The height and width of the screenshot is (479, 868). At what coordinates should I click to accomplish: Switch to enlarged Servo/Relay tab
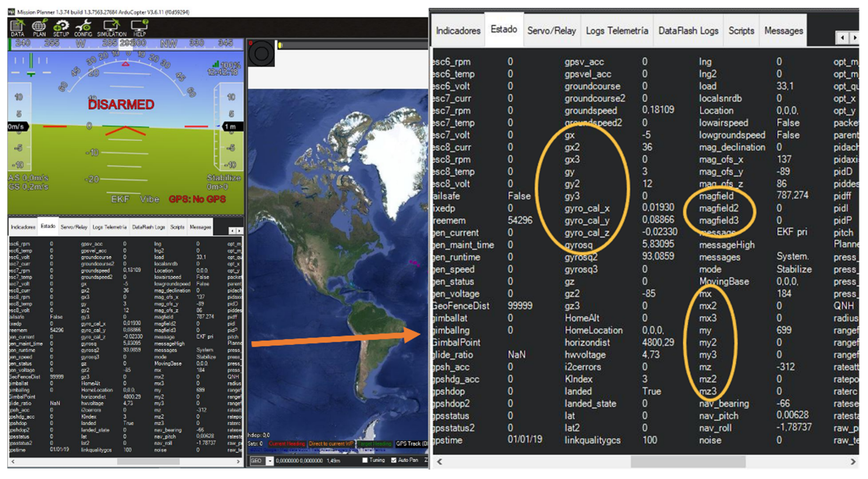[x=551, y=31]
